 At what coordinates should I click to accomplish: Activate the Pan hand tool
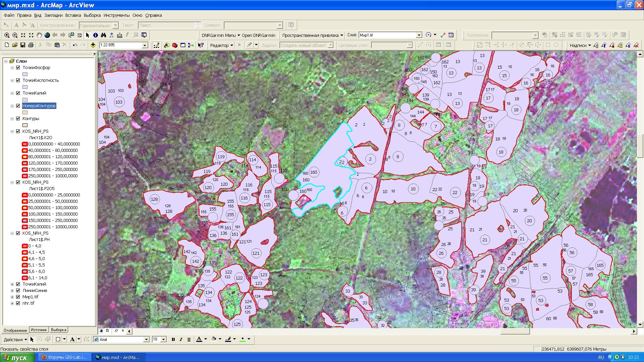coord(39,35)
